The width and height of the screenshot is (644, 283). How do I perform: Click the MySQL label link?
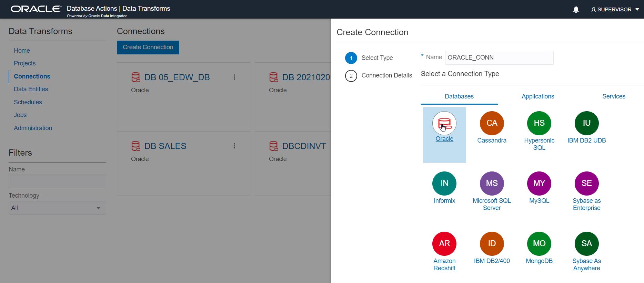pos(539,201)
